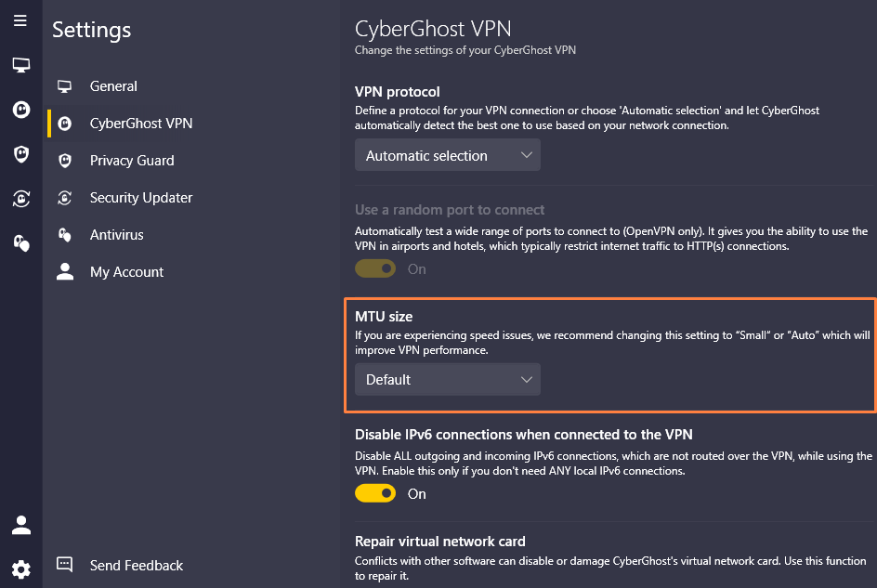The height and width of the screenshot is (588, 877).
Task: Disable IPv6 connections toggle
Action: click(375, 493)
